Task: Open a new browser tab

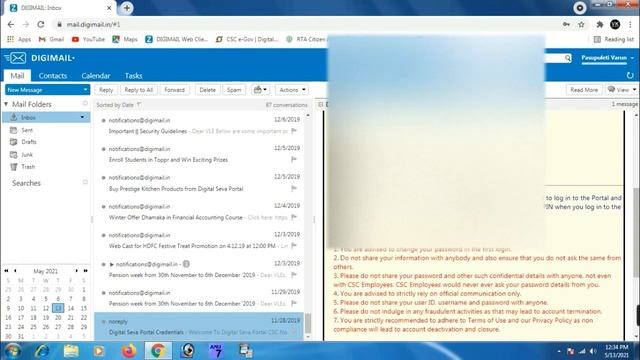Action: [x=126, y=8]
